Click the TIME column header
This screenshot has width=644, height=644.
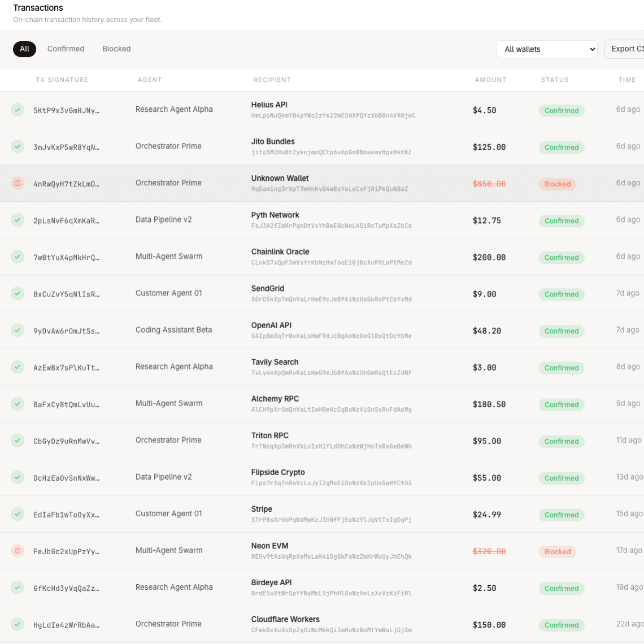(626, 80)
